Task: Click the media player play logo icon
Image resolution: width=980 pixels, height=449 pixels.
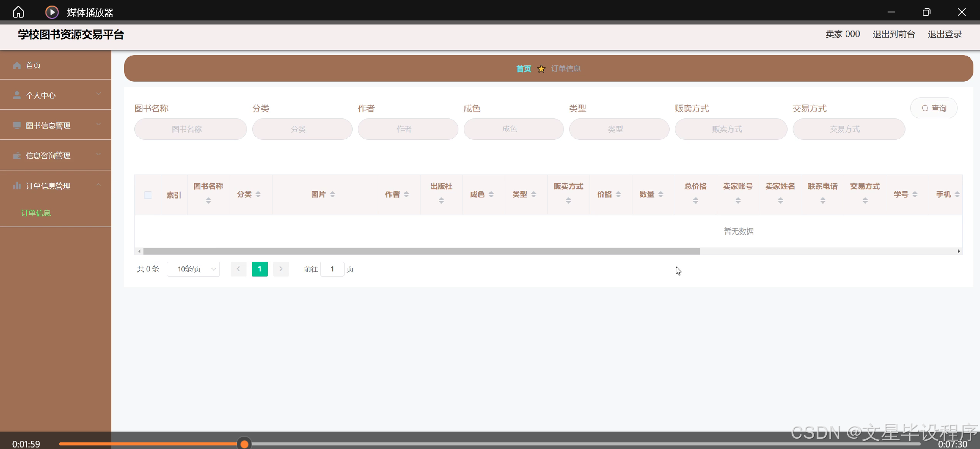Action: pyautogui.click(x=52, y=12)
